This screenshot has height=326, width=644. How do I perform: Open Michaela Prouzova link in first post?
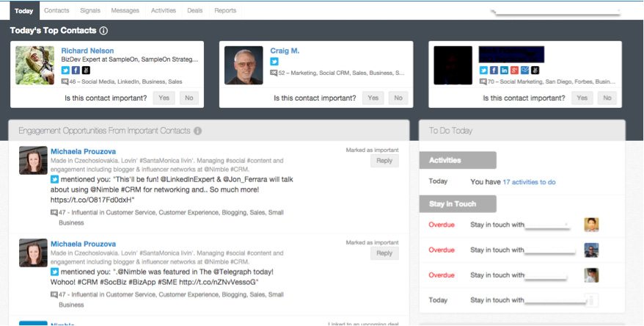[83, 151]
